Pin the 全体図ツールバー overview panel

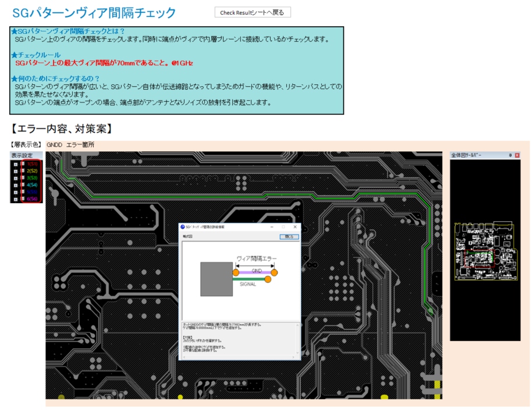click(x=510, y=155)
